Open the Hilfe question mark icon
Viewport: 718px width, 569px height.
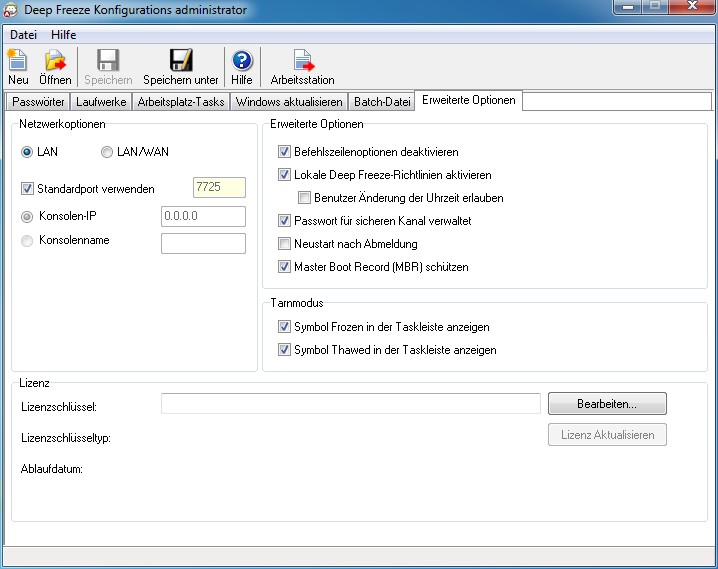click(242, 60)
